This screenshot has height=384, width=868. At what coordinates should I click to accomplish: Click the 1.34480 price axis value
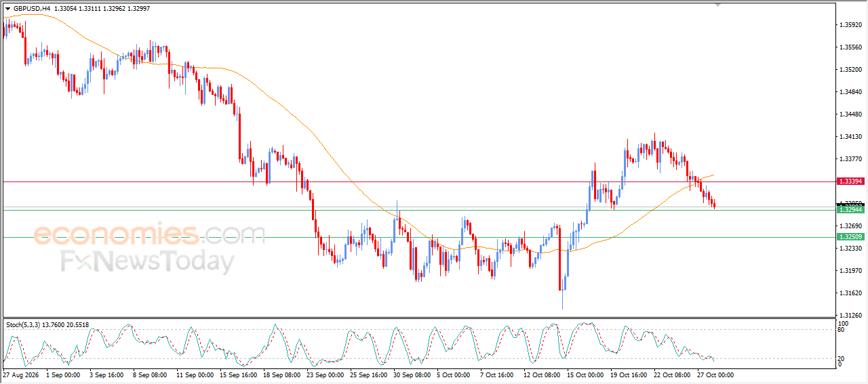(850, 114)
